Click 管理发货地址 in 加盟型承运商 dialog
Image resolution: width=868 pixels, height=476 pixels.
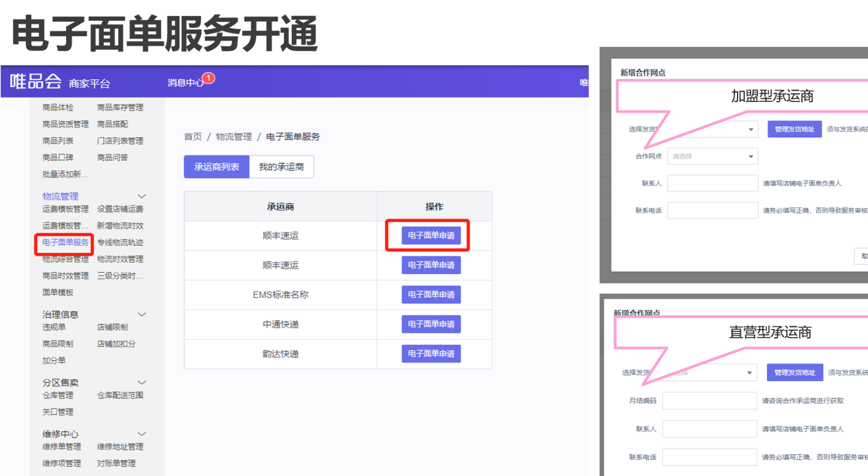(794, 129)
